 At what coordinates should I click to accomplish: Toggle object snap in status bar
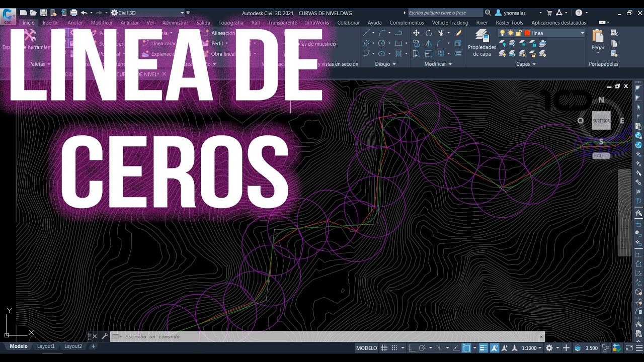coord(466,348)
